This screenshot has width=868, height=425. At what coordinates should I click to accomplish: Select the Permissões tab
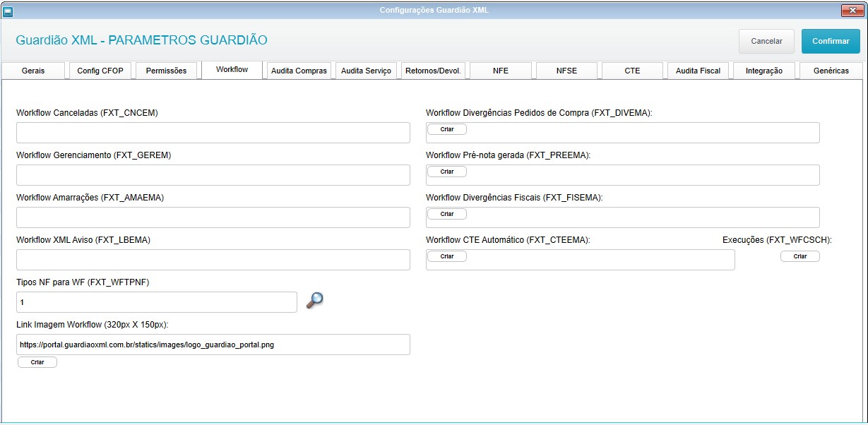click(x=166, y=71)
